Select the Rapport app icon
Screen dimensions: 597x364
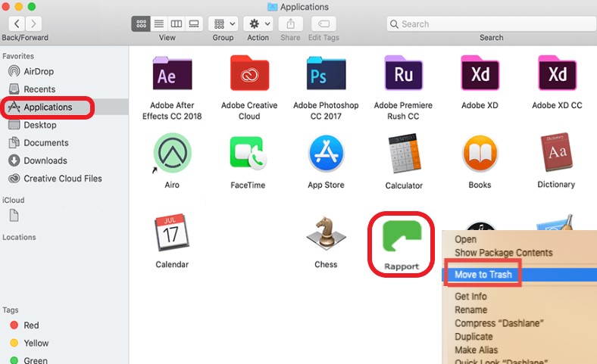click(402, 237)
